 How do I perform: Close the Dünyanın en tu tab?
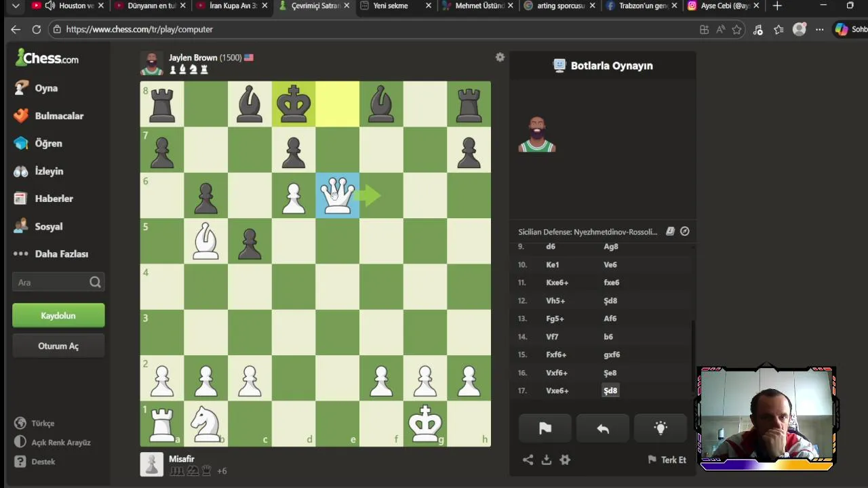pyautogui.click(x=183, y=6)
